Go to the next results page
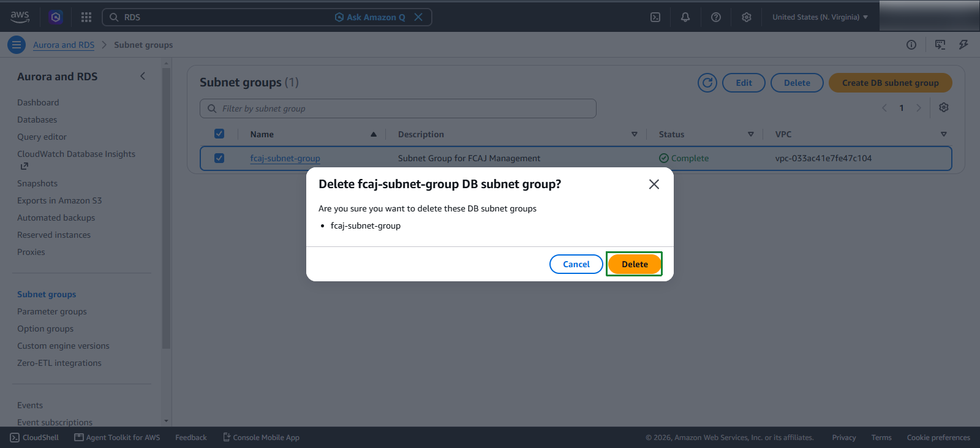Screen dimensions: 980x448 point(919,108)
